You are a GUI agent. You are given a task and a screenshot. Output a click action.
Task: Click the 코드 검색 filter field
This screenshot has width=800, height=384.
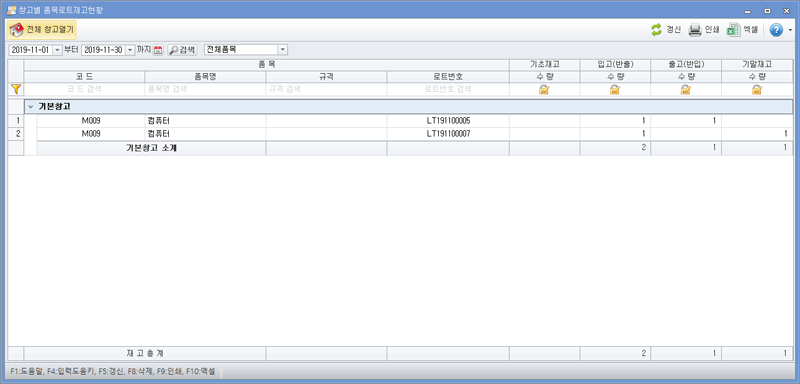click(x=85, y=89)
